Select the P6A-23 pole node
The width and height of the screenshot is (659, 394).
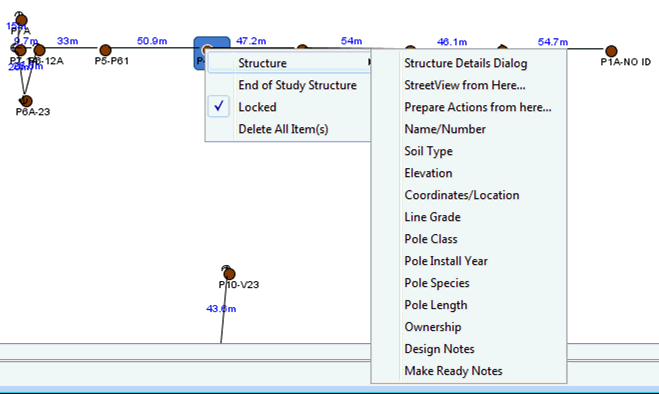[26, 101]
